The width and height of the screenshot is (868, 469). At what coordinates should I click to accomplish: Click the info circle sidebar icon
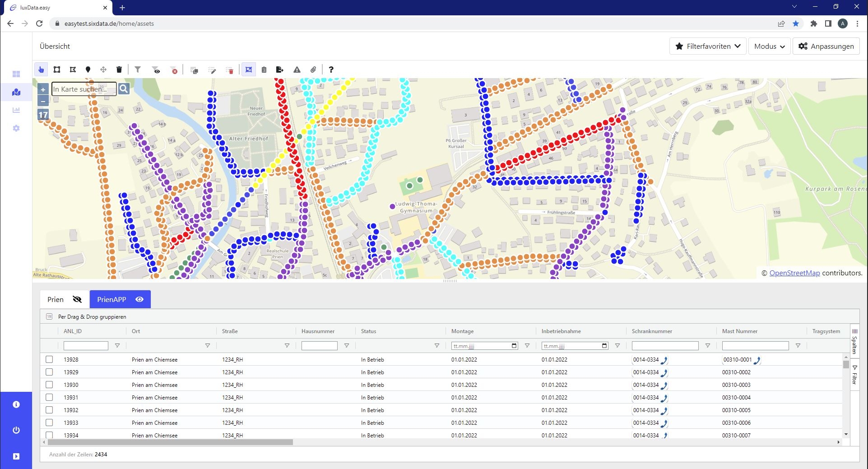click(16, 404)
